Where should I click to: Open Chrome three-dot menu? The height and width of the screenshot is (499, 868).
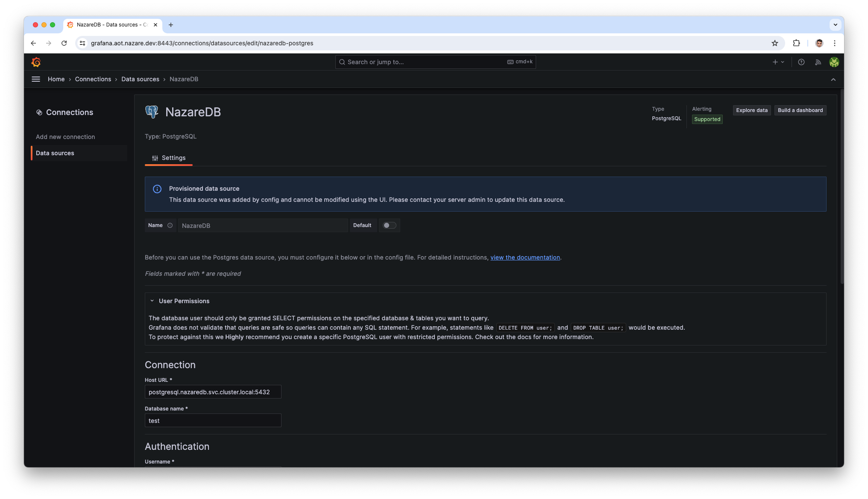tap(835, 43)
